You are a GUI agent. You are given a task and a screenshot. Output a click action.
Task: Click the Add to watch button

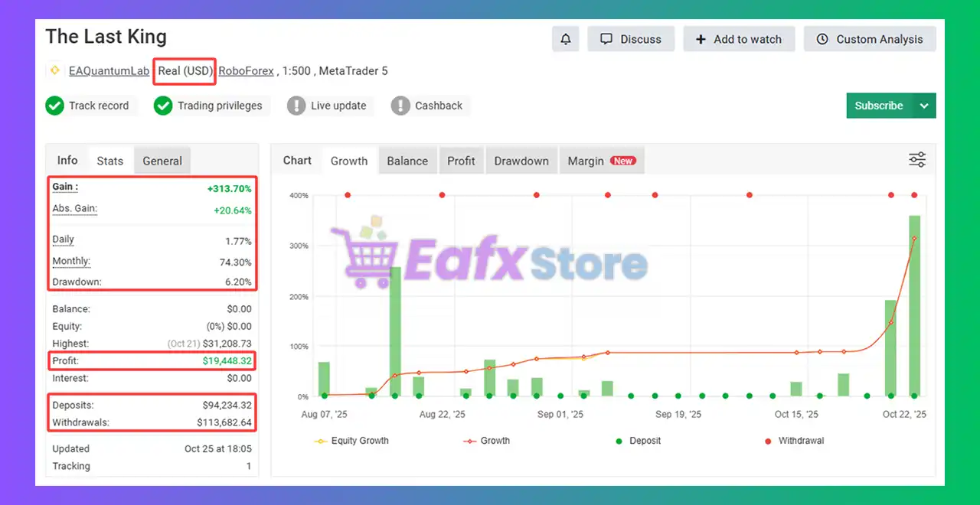739,39
